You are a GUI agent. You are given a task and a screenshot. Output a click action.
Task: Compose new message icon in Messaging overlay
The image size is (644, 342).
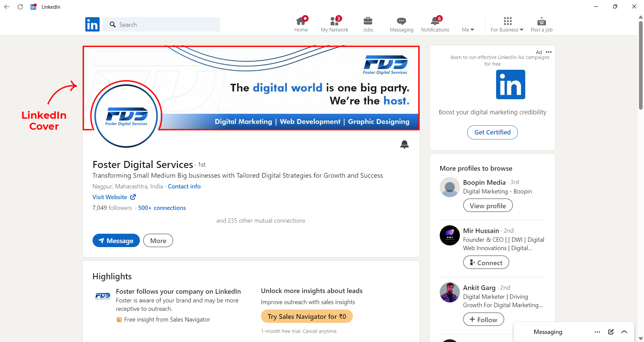coord(611,332)
